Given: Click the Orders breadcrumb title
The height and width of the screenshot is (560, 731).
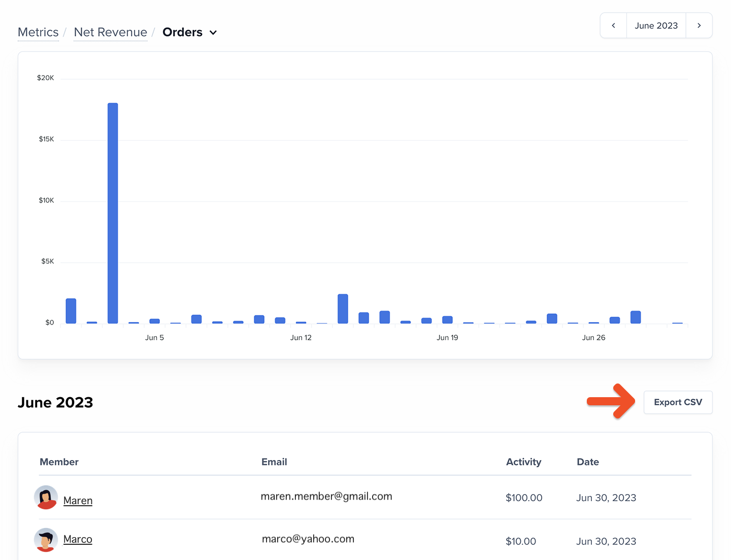Looking at the screenshot, I should coord(182,32).
